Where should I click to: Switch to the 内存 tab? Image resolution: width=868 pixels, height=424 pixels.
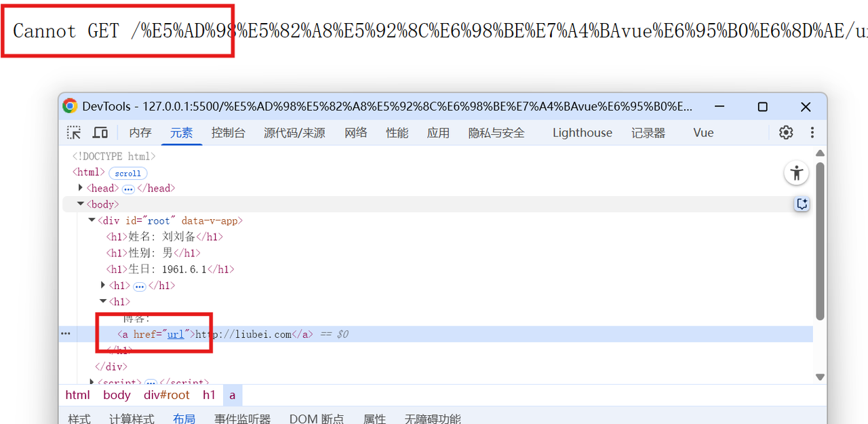pos(140,133)
